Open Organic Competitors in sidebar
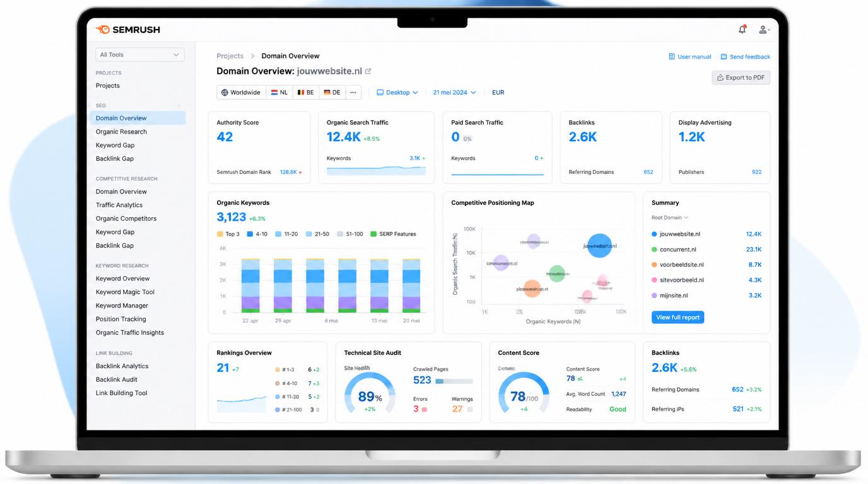868x484 pixels. (126, 219)
